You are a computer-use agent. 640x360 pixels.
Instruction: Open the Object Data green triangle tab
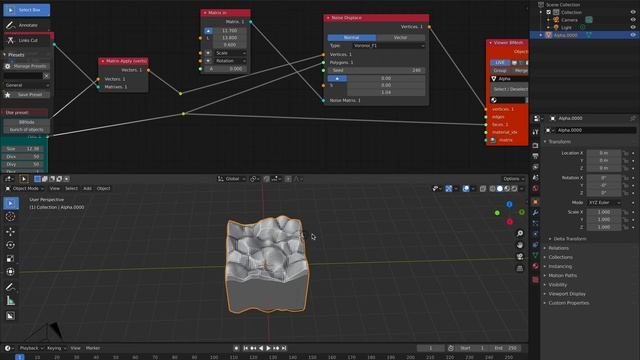(535, 256)
